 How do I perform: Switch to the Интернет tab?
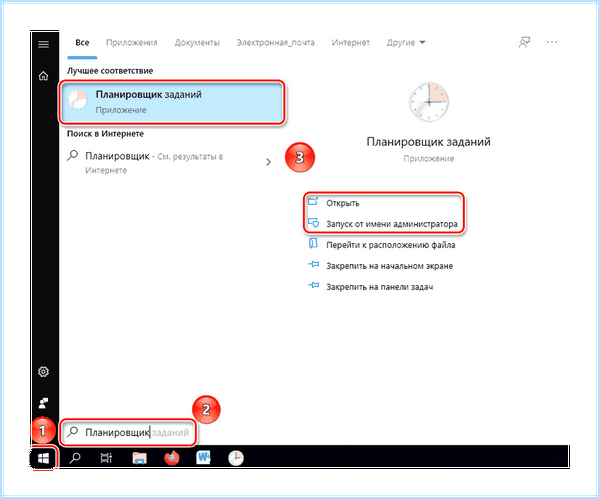[351, 43]
